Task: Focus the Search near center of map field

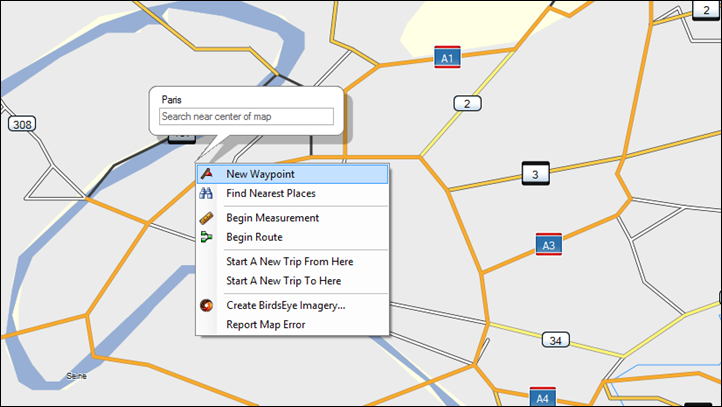Action: (246, 116)
